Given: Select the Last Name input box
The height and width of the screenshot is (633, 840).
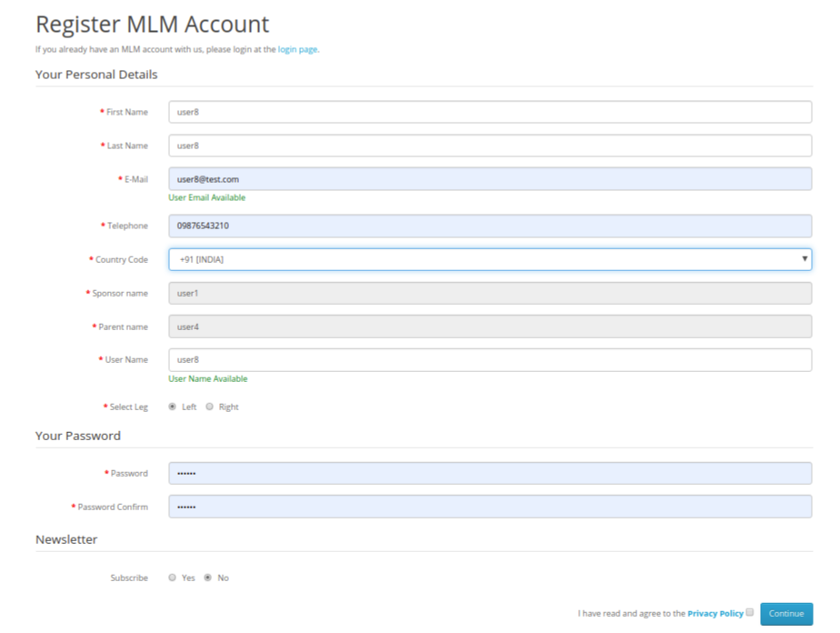Looking at the screenshot, I should tap(491, 145).
